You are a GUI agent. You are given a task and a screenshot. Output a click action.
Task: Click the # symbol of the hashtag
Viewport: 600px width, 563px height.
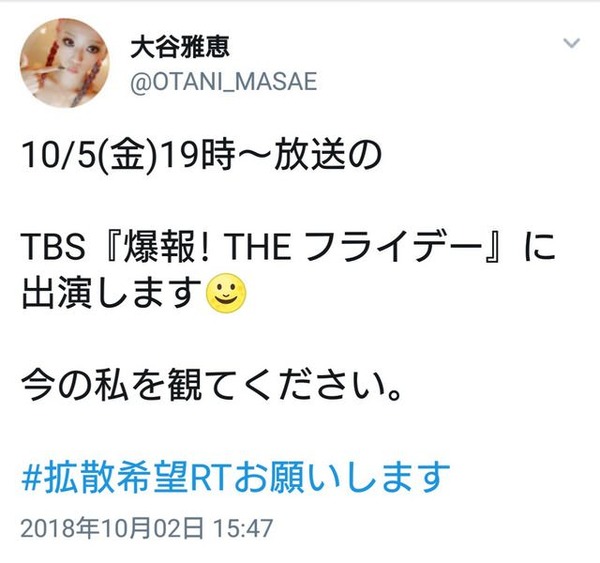[x=31, y=478]
